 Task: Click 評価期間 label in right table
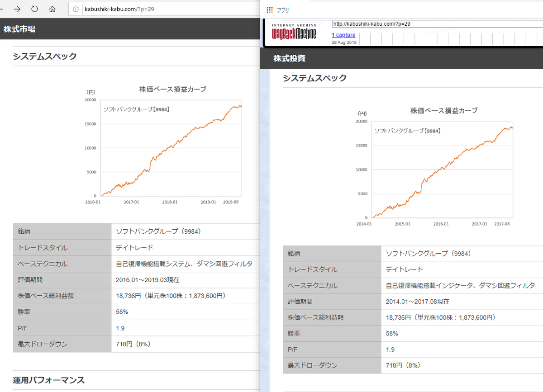(300, 302)
